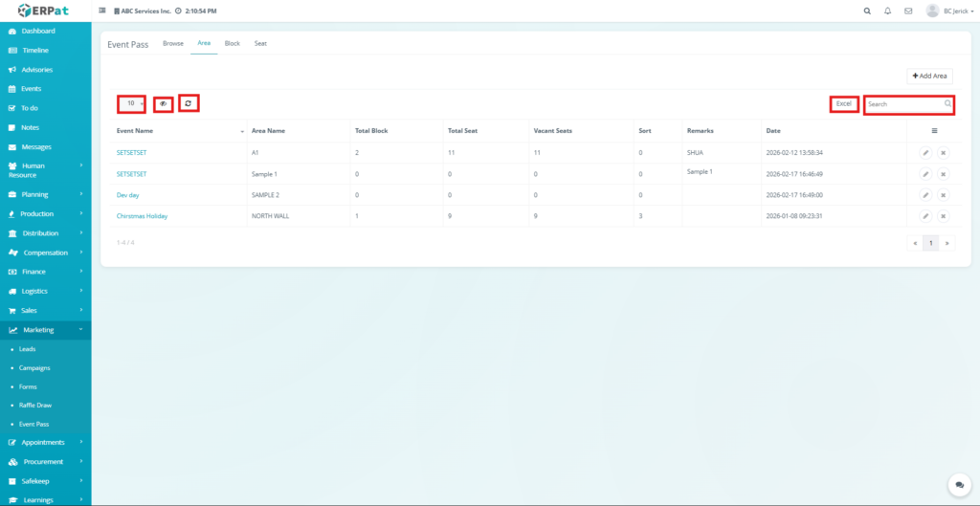The width and height of the screenshot is (980, 506).
Task: Open the BC Jerick user dropdown
Action: [951, 11]
